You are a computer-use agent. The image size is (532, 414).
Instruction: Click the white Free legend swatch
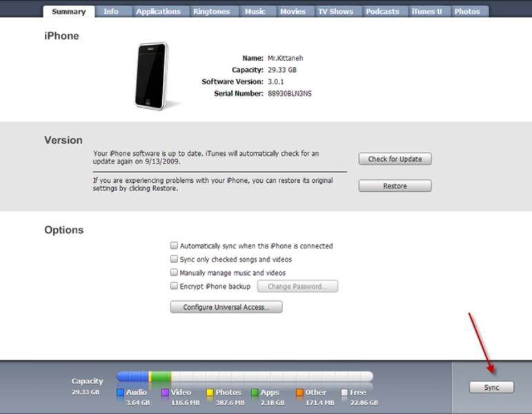click(x=344, y=393)
